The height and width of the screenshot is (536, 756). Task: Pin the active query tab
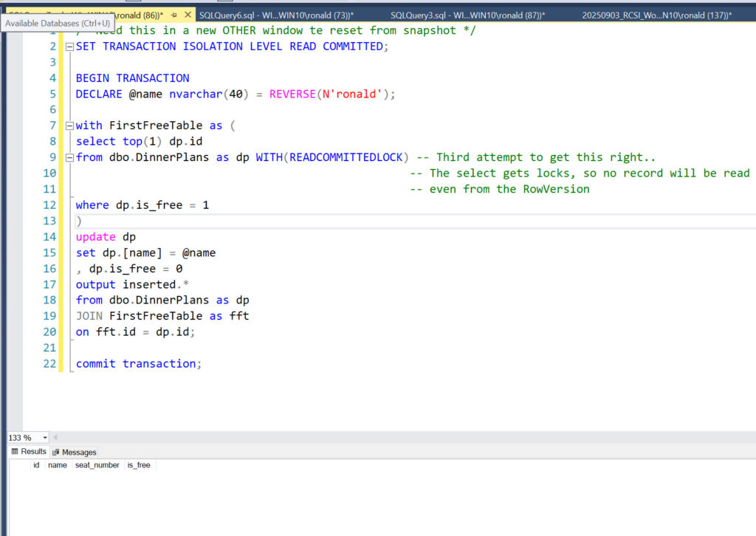click(x=173, y=15)
